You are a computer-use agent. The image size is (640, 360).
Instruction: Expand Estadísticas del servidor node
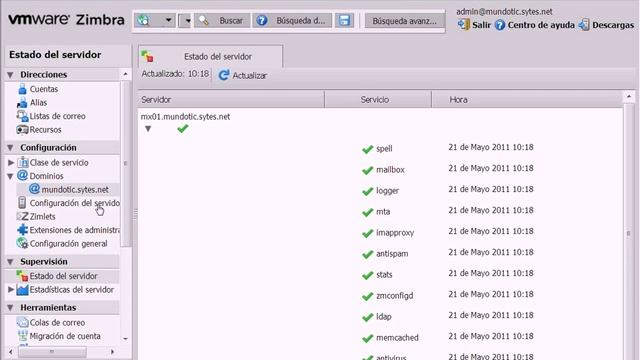point(11,289)
